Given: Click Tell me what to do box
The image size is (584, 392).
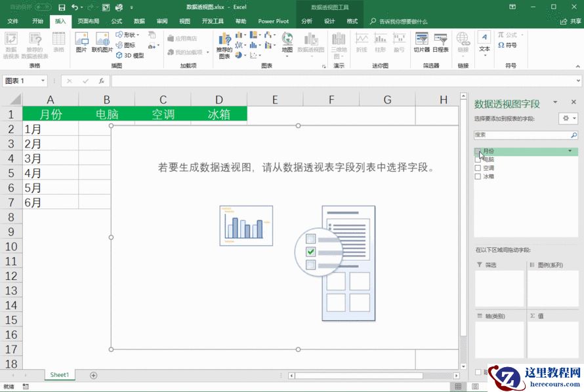Looking at the screenshot, I should tap(398, 21).
